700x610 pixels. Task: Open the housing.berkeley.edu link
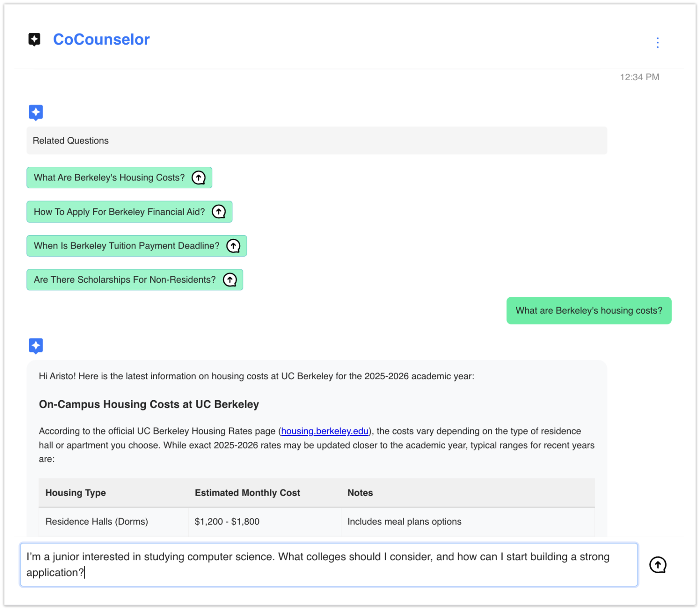[x=324, y=431]
